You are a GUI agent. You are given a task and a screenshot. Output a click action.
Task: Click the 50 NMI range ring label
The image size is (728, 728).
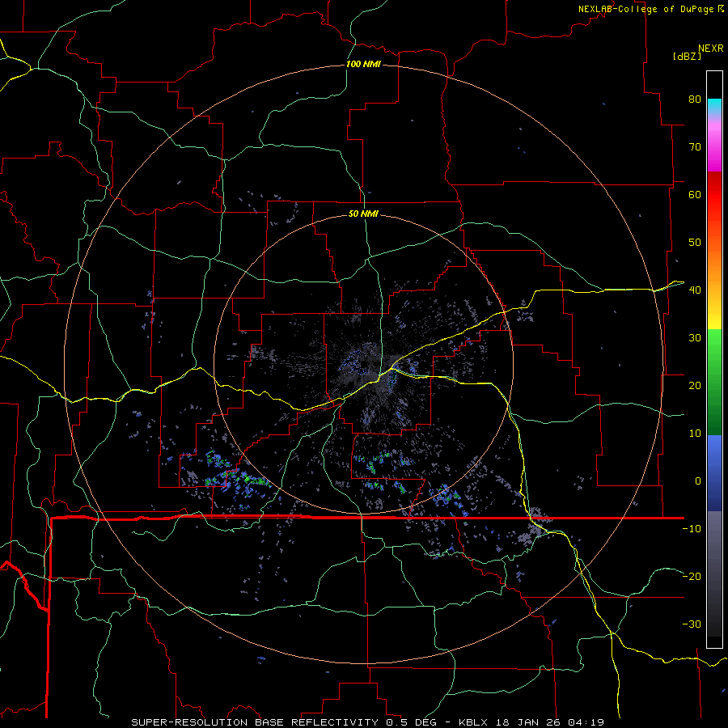(x=363, y=214)
